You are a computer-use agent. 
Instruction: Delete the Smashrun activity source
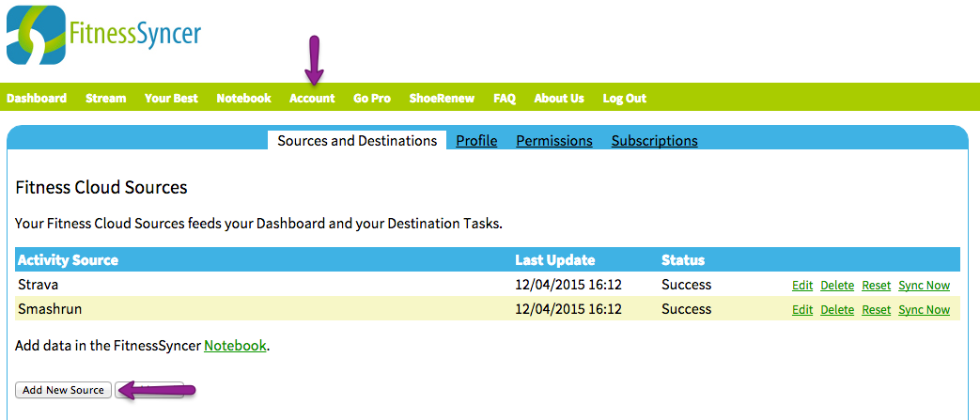point(837,309)
